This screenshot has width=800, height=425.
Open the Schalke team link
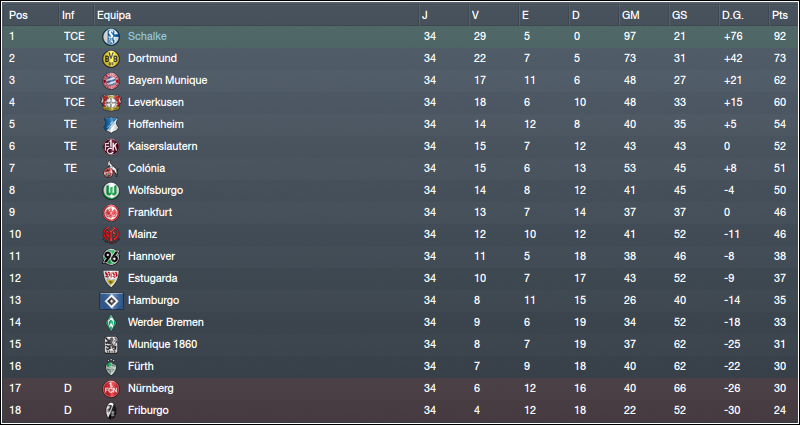coord(147,36)
